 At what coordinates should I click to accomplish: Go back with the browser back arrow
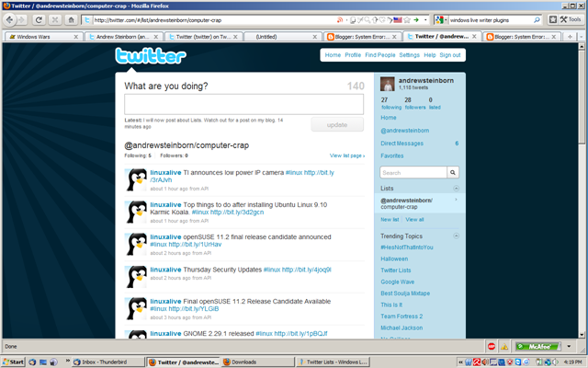point(10,20)
